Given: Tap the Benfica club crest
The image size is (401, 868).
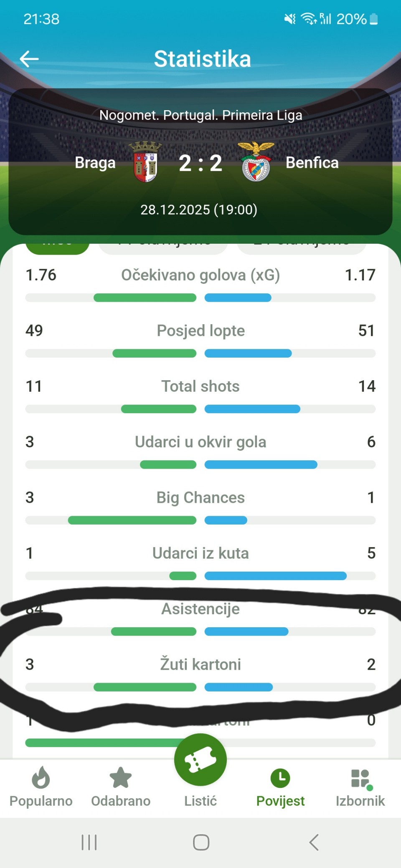Looking at the screenshot, I should (x=256, y=162).
